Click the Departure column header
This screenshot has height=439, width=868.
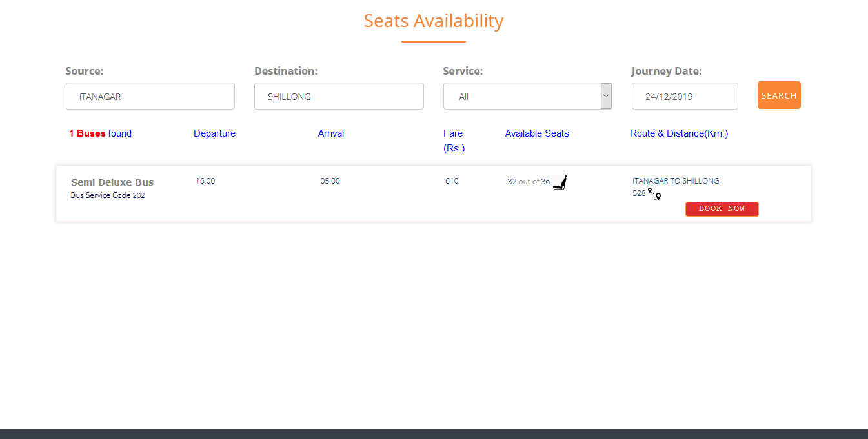click(x=214, y=133)
